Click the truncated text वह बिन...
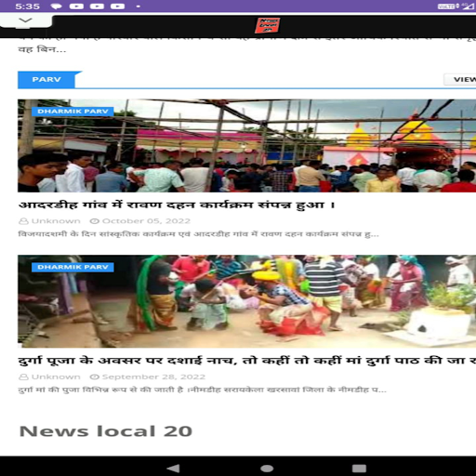Screen dimensions: 476x476 [x=42, y=49]
